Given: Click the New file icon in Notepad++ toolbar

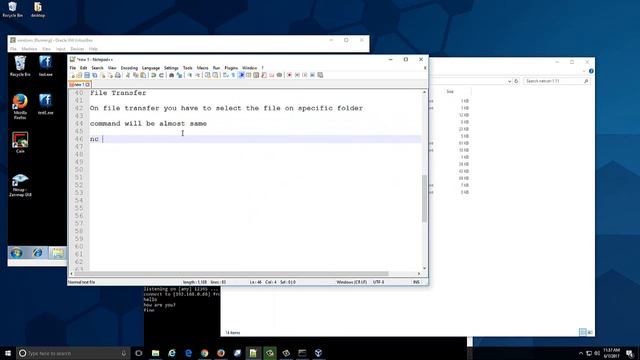Looking at the screenshot, I should pyautogui.click(x=73, y=75).
